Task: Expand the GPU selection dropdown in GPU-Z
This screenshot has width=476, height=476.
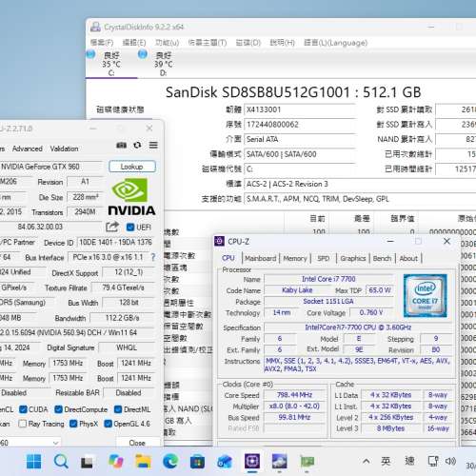Action: pos(55,443)
